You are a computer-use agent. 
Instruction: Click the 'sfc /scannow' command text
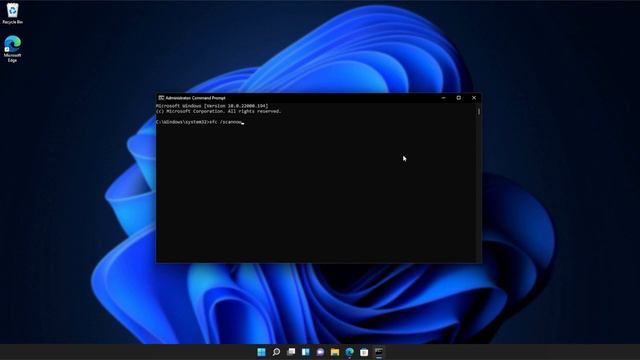tap(225, 122)
